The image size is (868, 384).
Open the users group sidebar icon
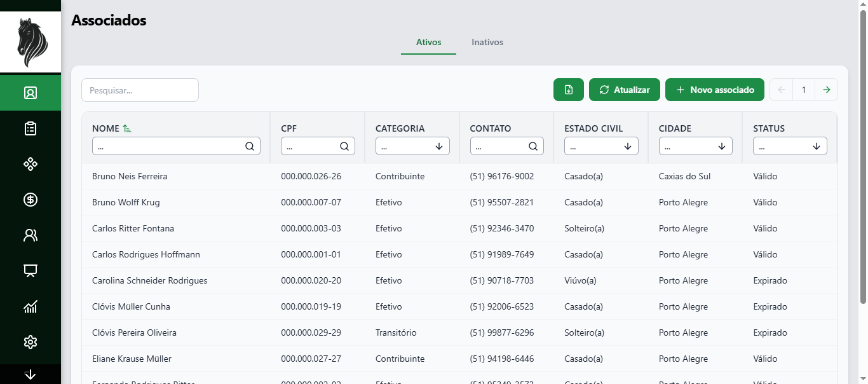(31, 235)
